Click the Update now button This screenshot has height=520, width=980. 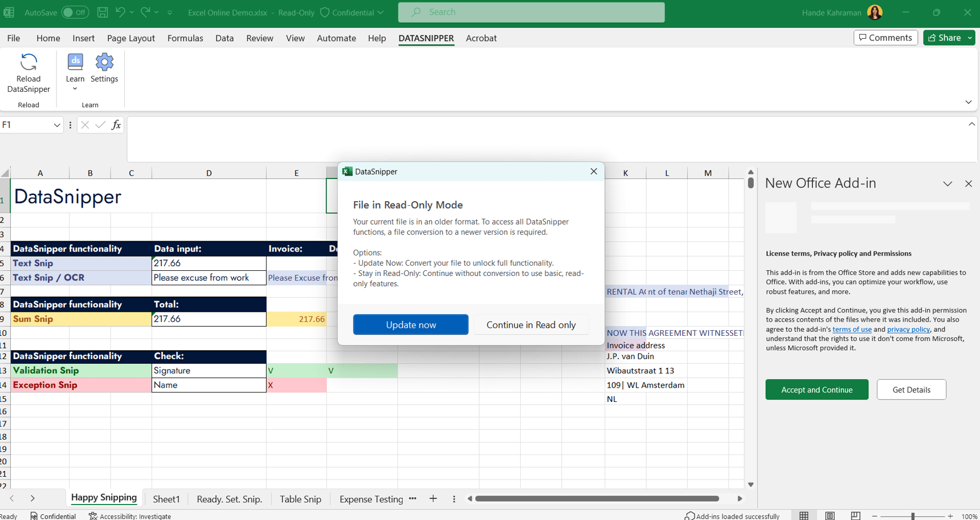(410, 324)
